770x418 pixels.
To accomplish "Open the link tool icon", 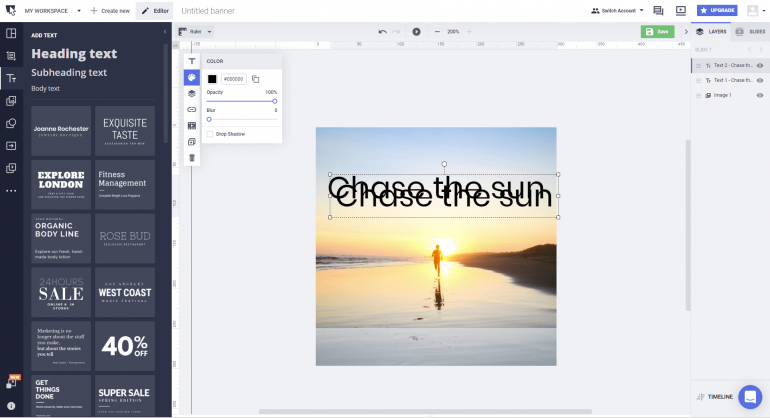I will (x=191, y=109).
